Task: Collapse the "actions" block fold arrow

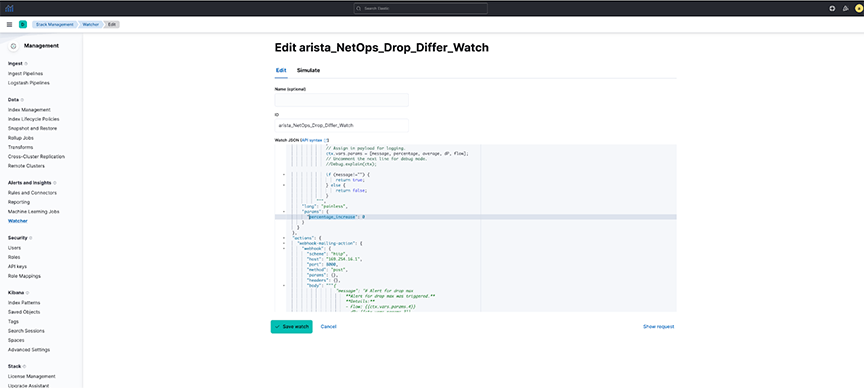Action: coord(283,238)
